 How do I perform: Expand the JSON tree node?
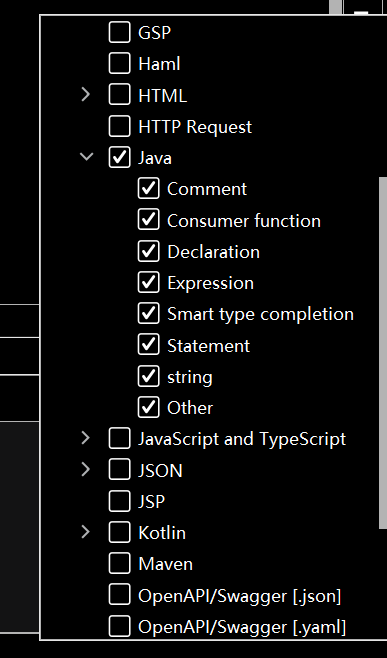tap(86, 470)
